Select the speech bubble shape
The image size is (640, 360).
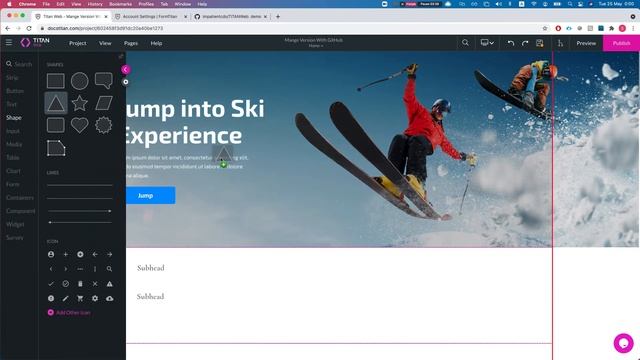tap(104, 80)
